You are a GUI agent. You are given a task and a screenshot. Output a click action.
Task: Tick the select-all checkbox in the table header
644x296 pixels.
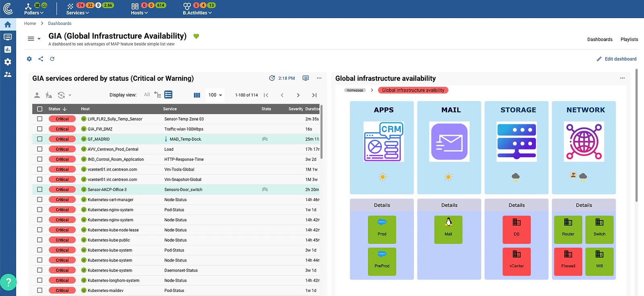40,109
